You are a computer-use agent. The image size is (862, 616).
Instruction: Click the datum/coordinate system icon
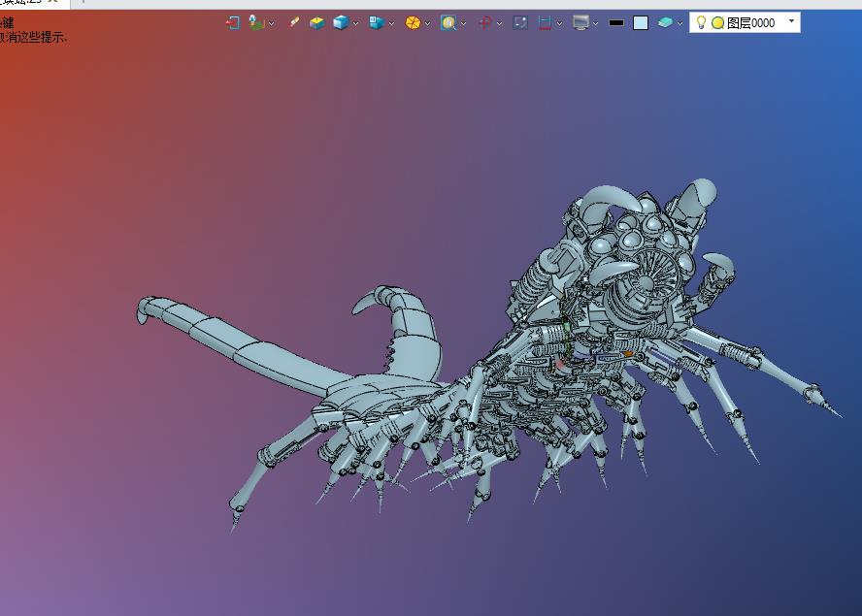tap(255, 22)
